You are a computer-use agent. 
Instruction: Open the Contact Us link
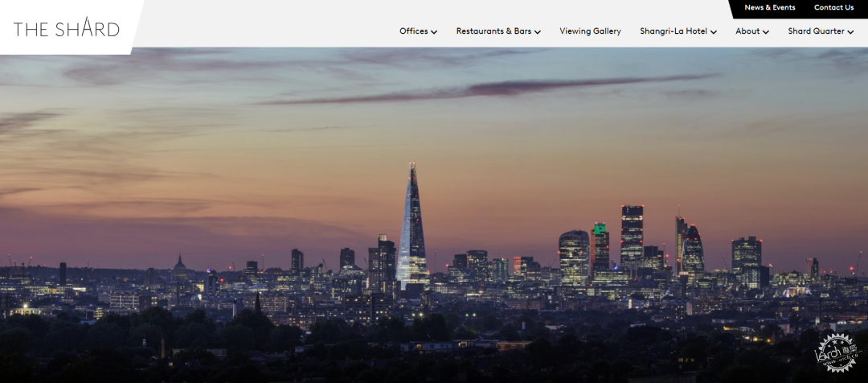click(833, 8)
